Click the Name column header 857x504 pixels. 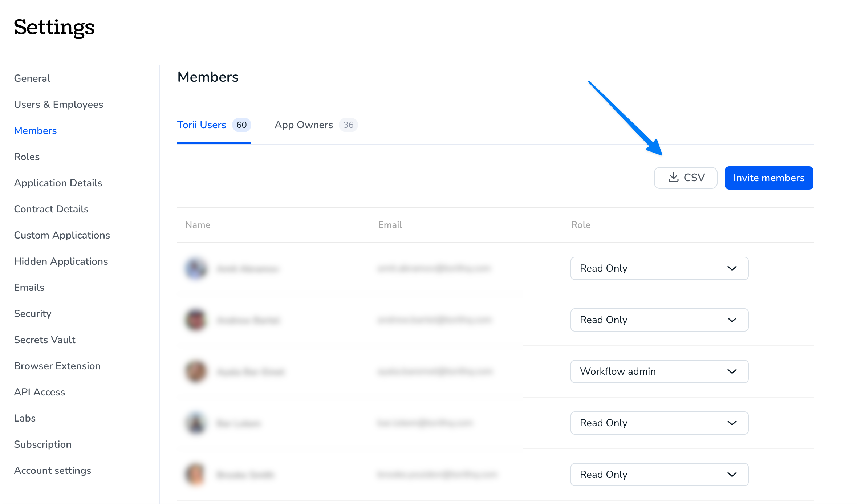(198, 225)
